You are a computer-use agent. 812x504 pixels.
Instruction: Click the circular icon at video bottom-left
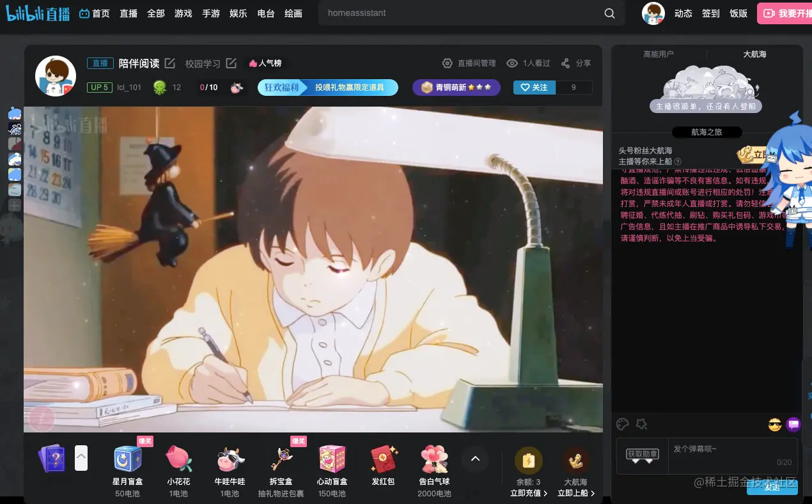42,418
